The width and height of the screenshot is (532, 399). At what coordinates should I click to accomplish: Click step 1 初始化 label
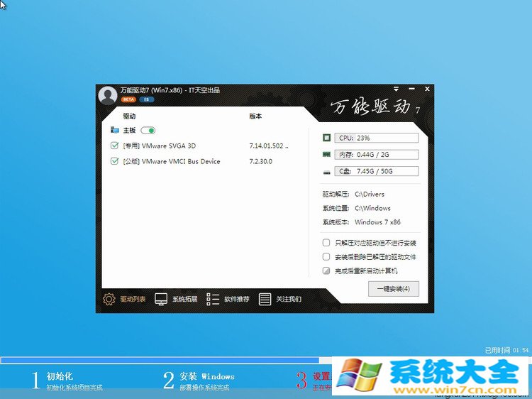(60, 376)
